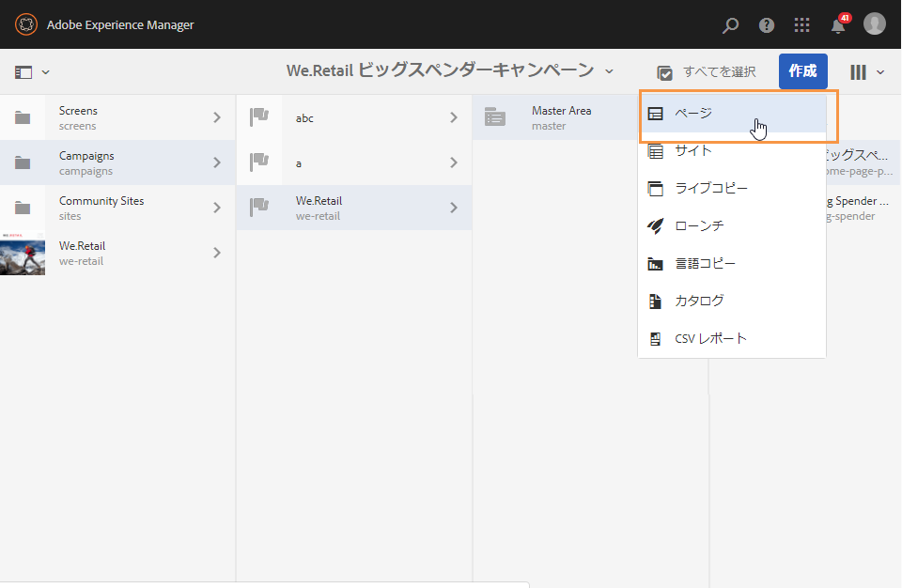Choose ページ from the create menu
This screenshot has width=902, height=588.
[732, 114]
